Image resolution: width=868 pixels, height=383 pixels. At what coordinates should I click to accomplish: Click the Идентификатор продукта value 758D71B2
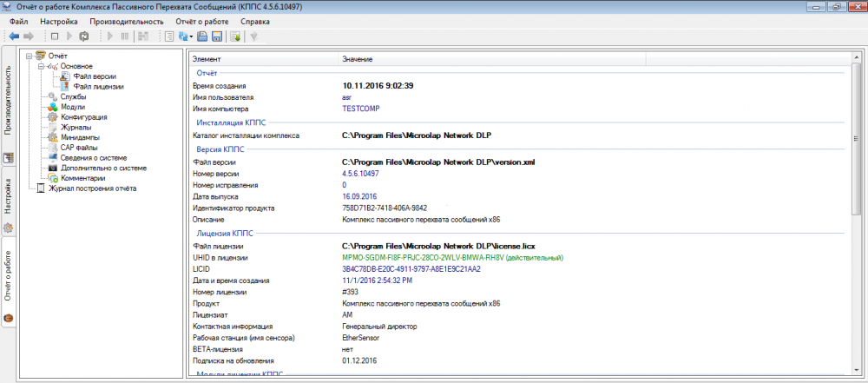385,208
